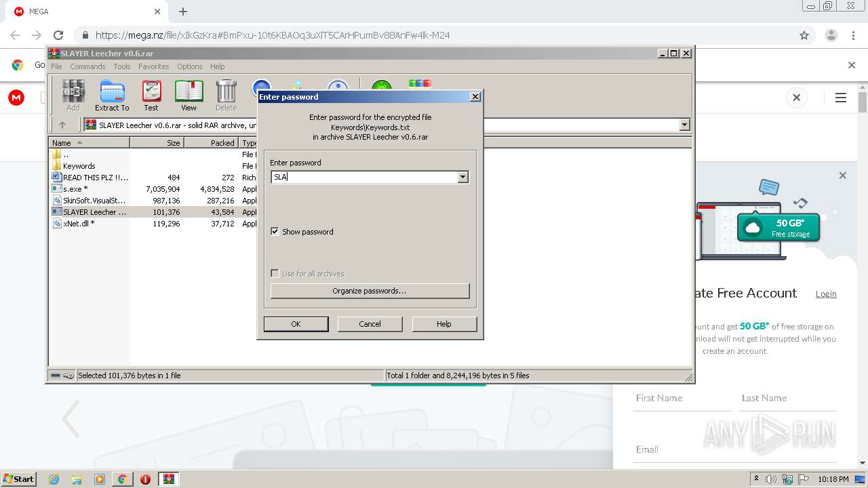Sort file list by Size column
The image size is (868, 488).
[x=157, y=142]
